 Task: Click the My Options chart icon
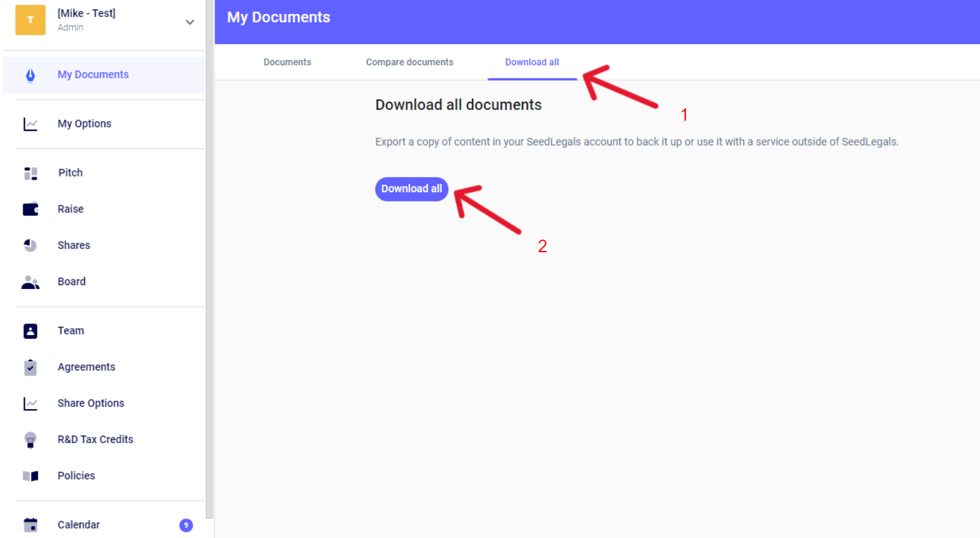click(30, 124)
